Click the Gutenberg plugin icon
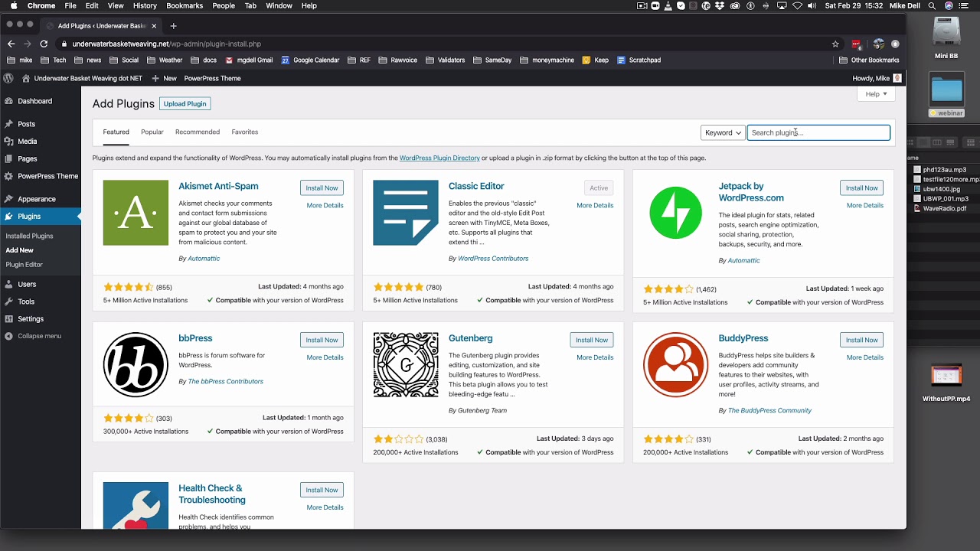 [x=406, y=365]
